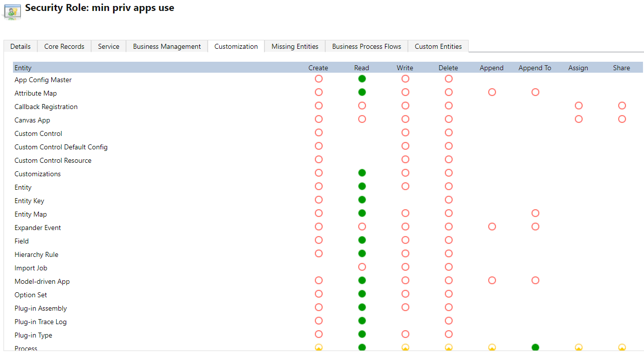Click the Read privilege for Hierarchy Rule
This screenshot has width=644, height=352.
pyautogui.click(x=362, y=253)
